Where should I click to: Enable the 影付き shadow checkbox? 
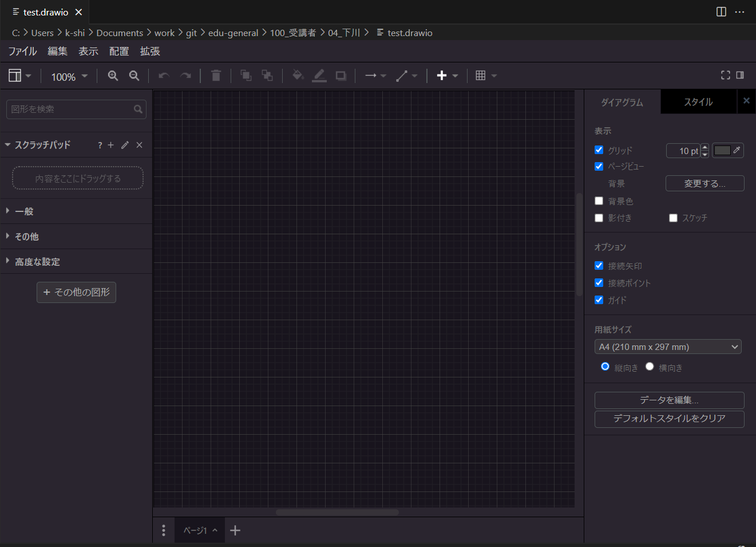pos(599,218)
